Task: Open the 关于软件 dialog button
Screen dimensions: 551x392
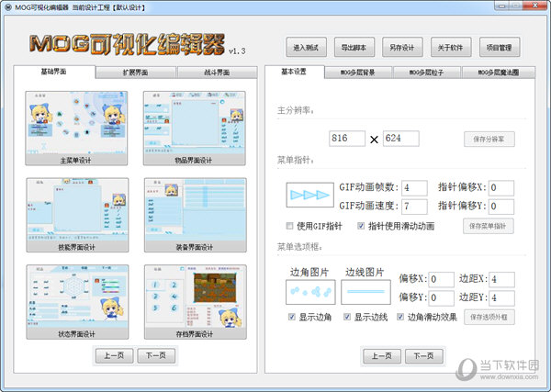Action: pos(451,47)
